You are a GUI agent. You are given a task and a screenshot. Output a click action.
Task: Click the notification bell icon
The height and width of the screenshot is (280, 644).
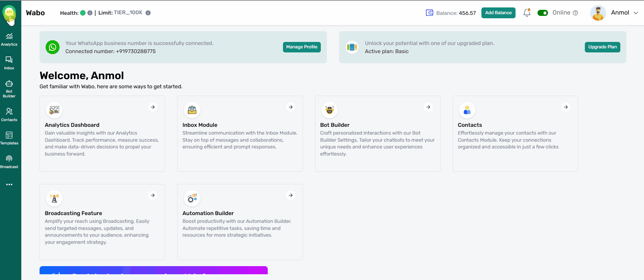click(527, 13)
